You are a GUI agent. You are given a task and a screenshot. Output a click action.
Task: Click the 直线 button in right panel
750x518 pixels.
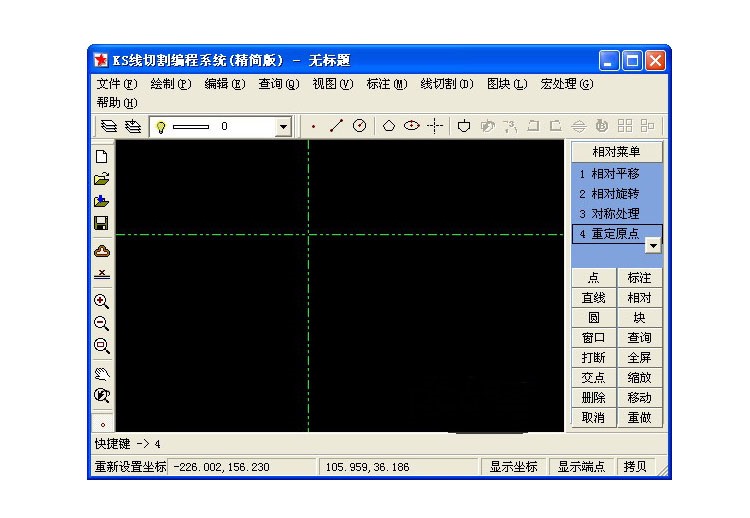click(x=593, y=298)
